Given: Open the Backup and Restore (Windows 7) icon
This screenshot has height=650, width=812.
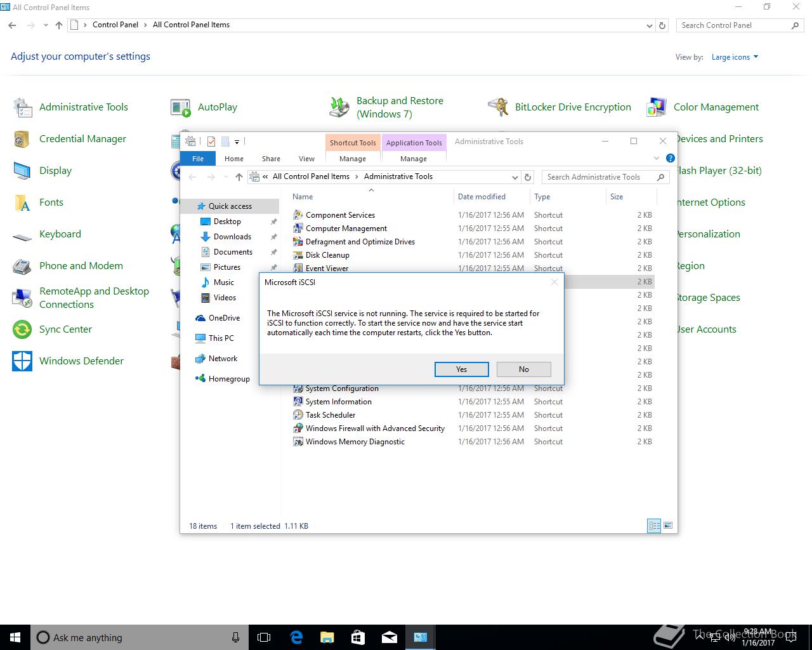Looking at the screenshot, I should [339, 107].
